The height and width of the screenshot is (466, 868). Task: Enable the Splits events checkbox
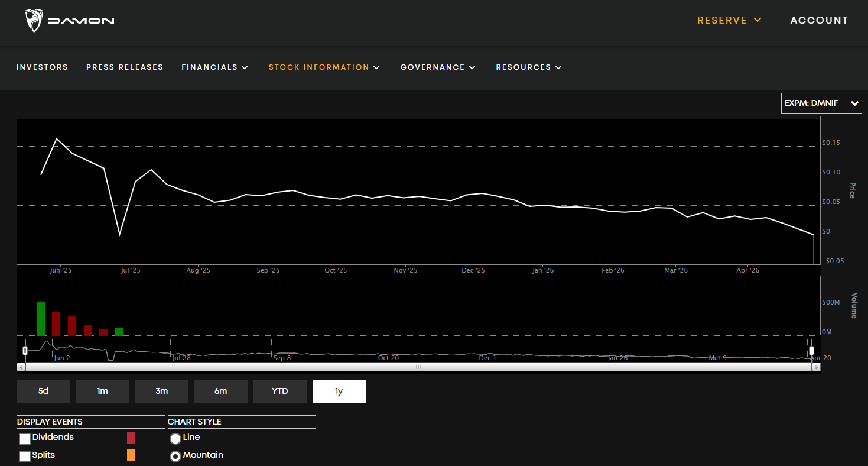tap(25, 456)
